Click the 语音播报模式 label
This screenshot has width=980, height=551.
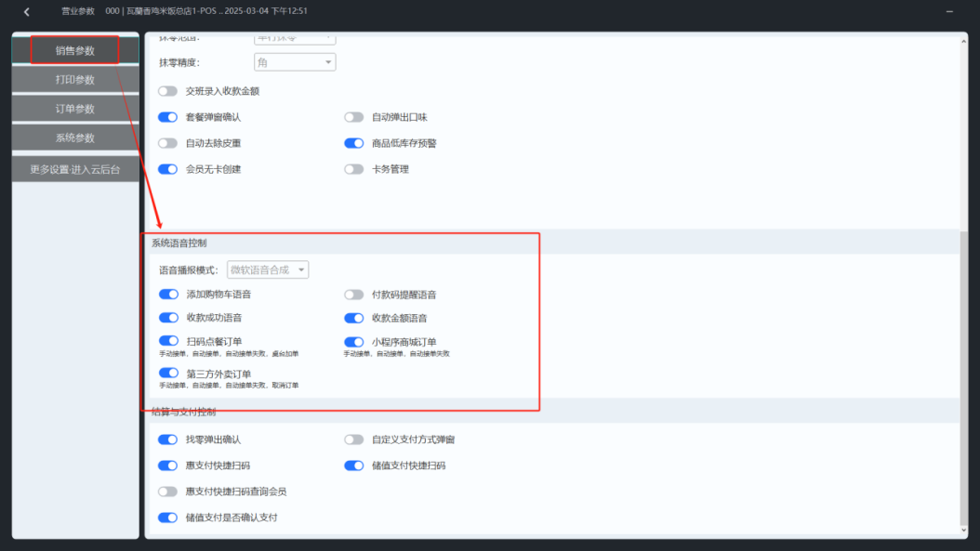(x=189, y=269)
